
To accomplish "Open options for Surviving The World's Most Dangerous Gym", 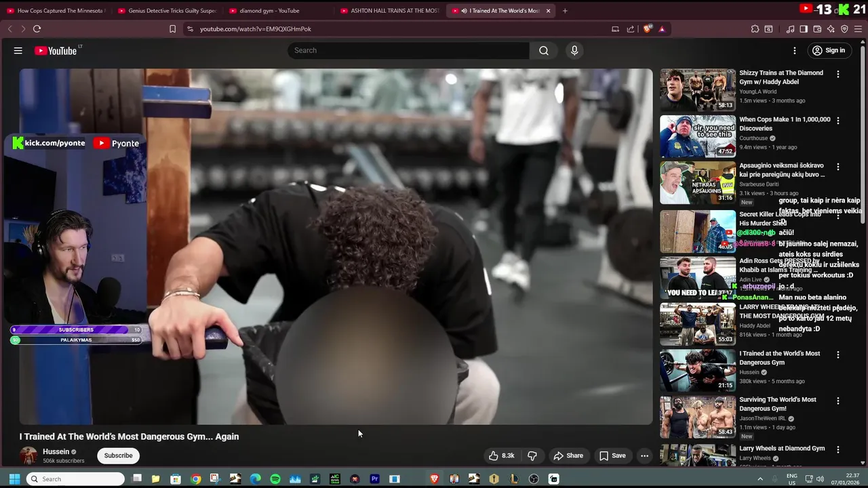I will pos(838,401).
